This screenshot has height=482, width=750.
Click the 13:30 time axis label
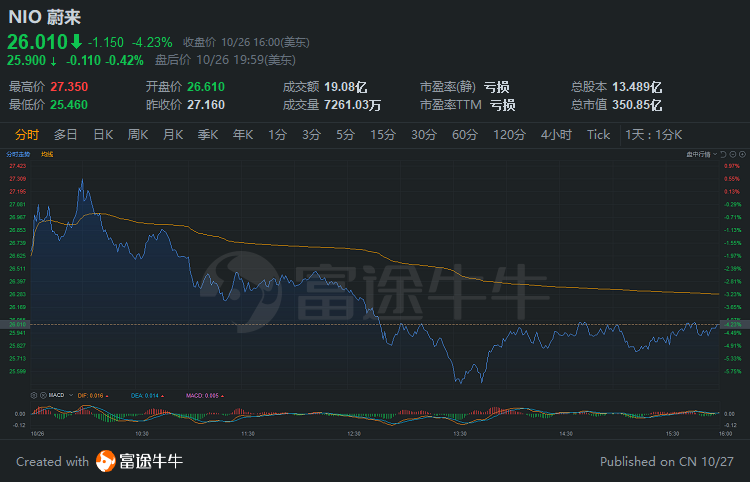pyautogui.click(x=460, y=434)
